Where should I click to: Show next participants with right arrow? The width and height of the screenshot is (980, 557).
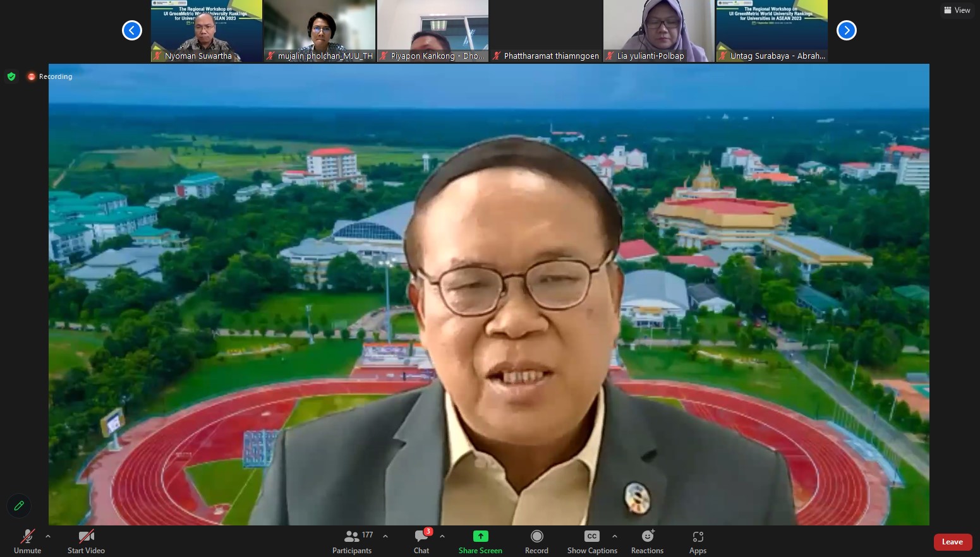(847, 30)
